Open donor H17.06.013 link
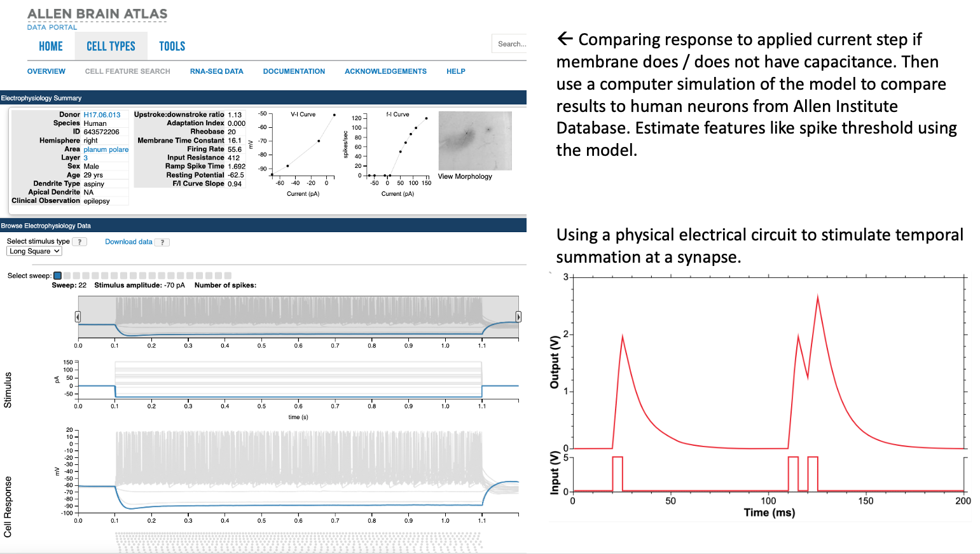 (102, 115)
